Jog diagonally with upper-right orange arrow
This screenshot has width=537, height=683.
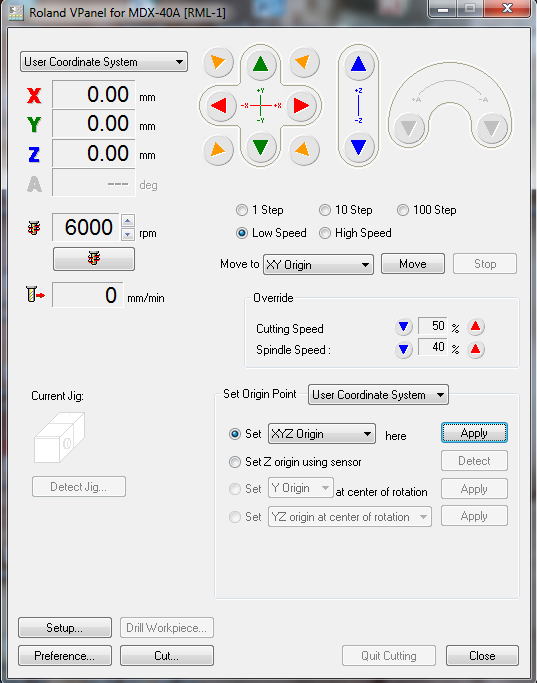(x=303, y=62)
